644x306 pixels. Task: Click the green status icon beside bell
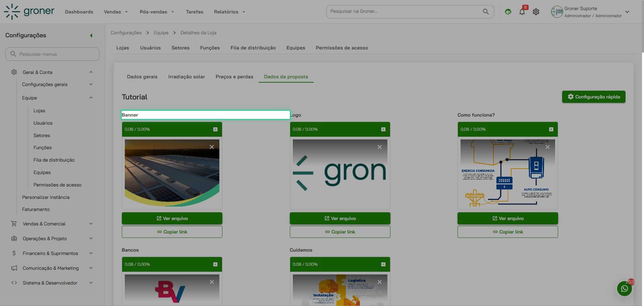point(508,12)
